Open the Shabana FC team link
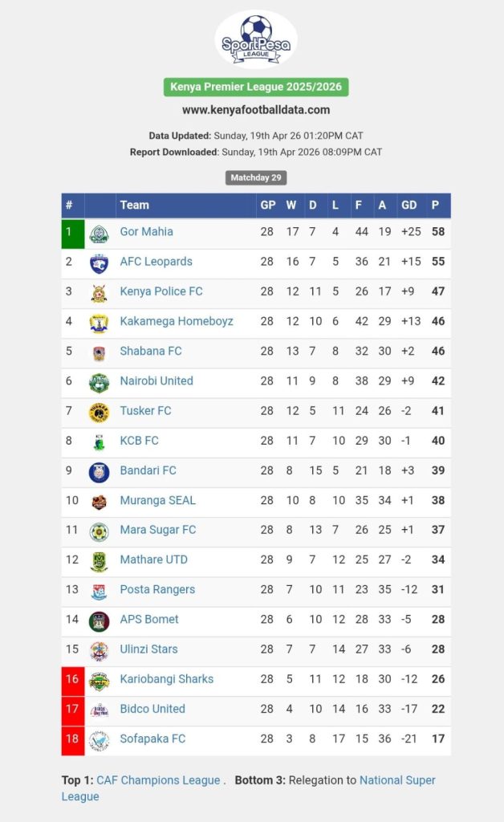The width and height of the screenshot is (504, 822). [x=151, y=351]
